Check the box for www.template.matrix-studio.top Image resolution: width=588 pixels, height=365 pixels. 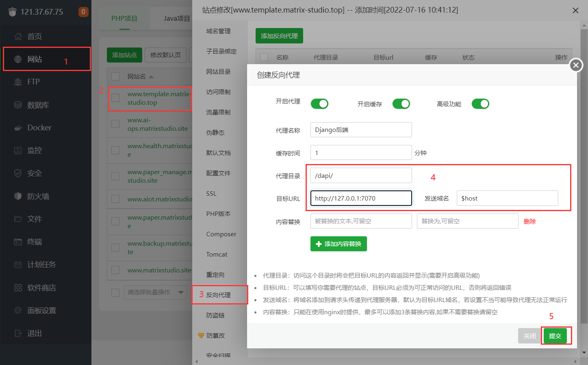(115, 98)
